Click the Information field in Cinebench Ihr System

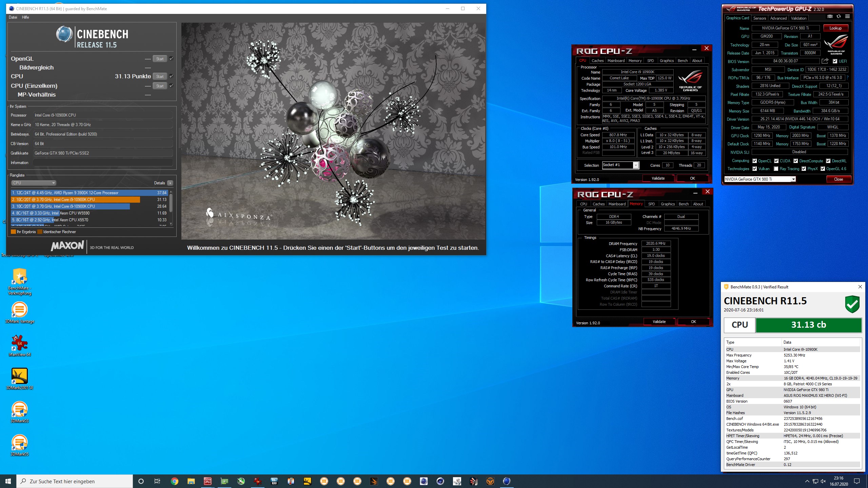[103, 163]
